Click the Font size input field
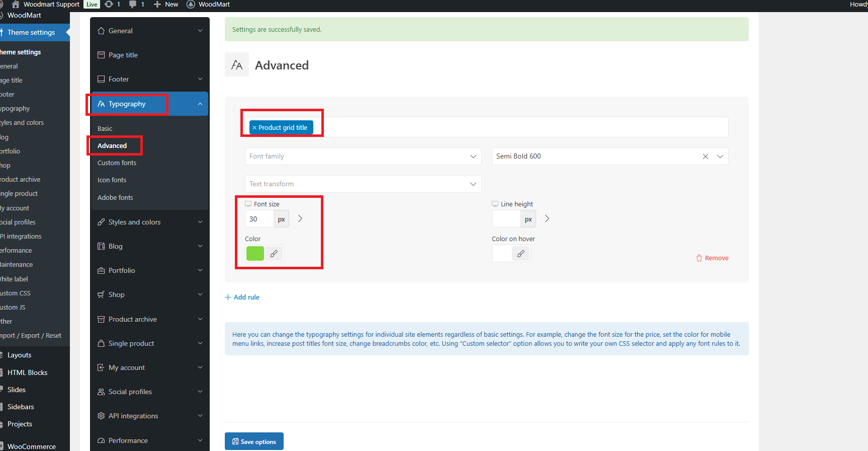Screen dimensions: 868x451 [x=259, y=219]
